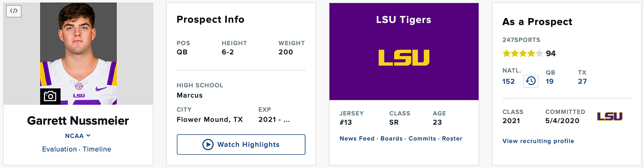Click the ranking history clock icon
The width and height of the screenshot is (644, 168).
pyautogui.click(x=531, y=81)
